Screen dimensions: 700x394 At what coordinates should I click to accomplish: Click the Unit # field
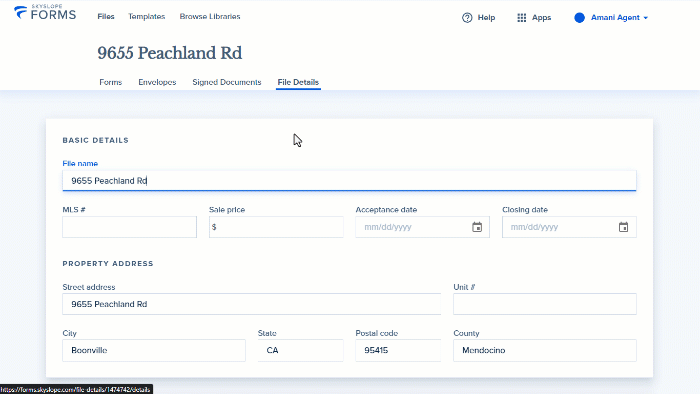545,304
